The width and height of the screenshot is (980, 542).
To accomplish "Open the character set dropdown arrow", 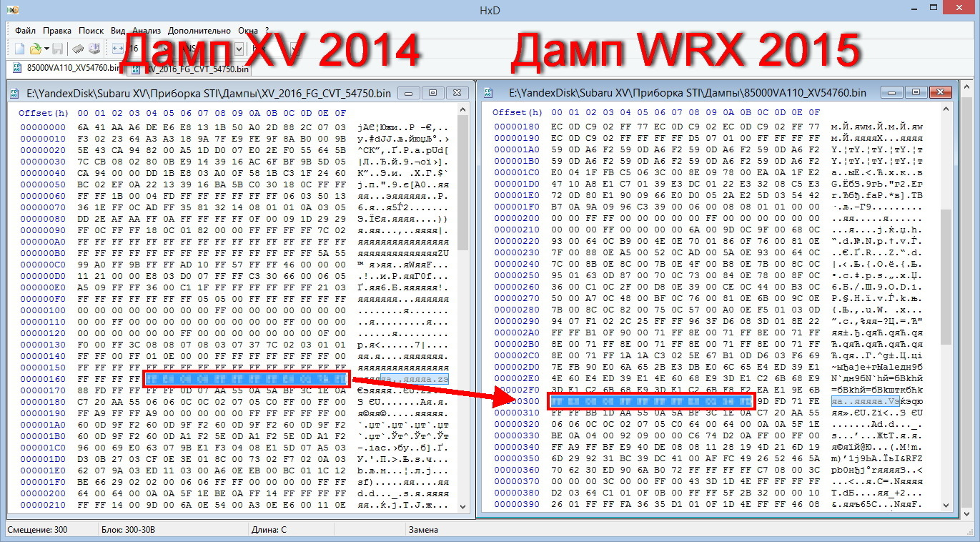I will click(238, 49).
